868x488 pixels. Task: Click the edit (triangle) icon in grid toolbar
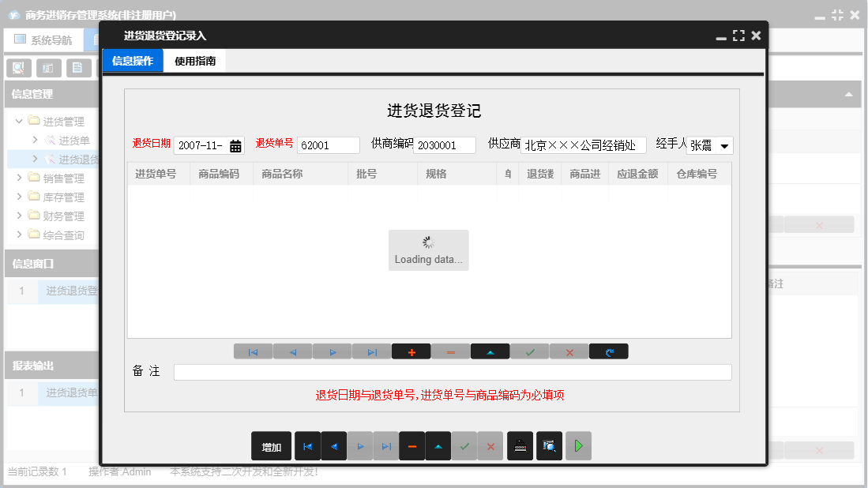(x=490, y=351)
